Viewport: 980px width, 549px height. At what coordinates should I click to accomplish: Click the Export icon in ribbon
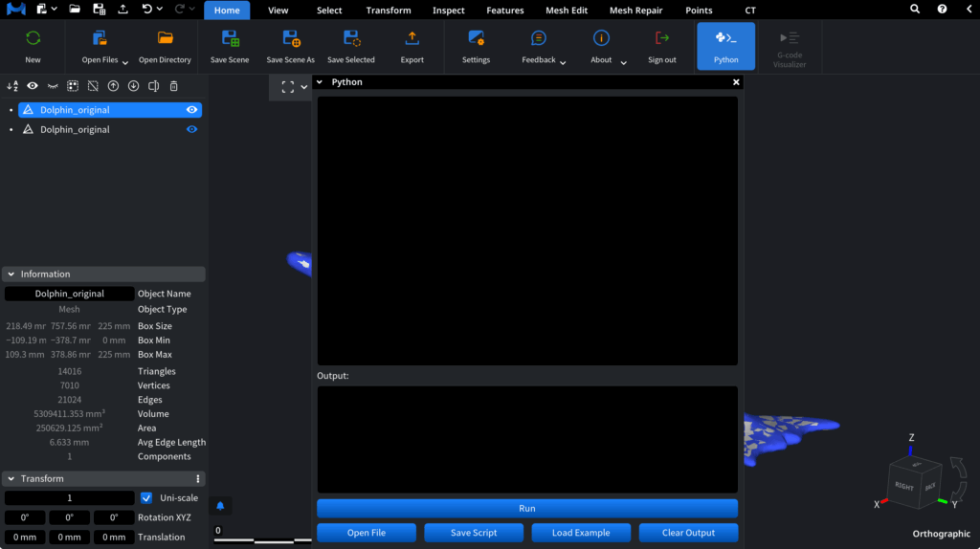pyautogui.click(x=412, y=39)
